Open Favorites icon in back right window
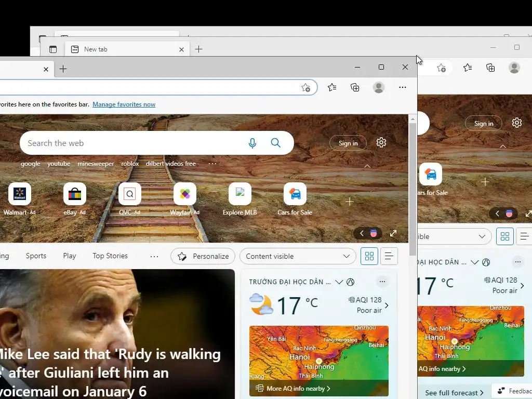The height and width of the screenshot is (399, 532). (468, 68)
